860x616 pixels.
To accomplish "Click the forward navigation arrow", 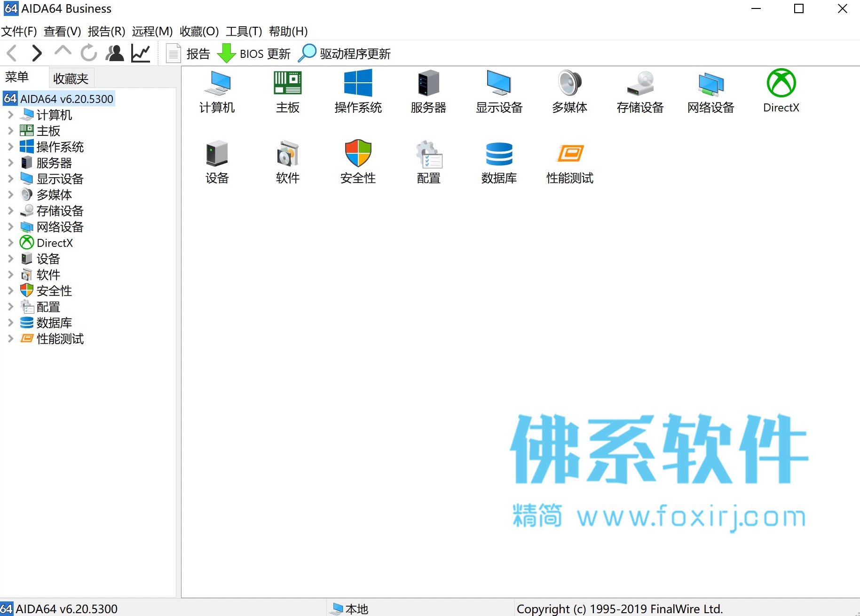I will point(37,53).
